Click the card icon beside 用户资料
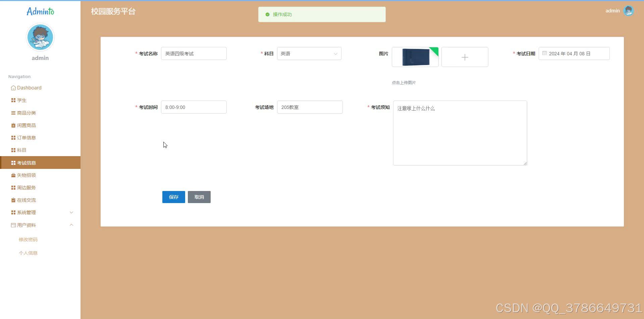 tap(13, 225)
